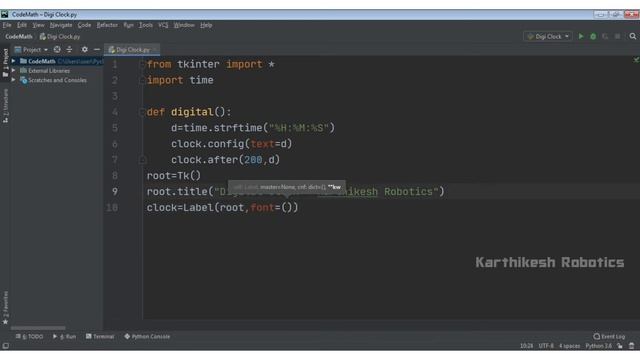Open the Refactor menu

(x=107, y=25)
